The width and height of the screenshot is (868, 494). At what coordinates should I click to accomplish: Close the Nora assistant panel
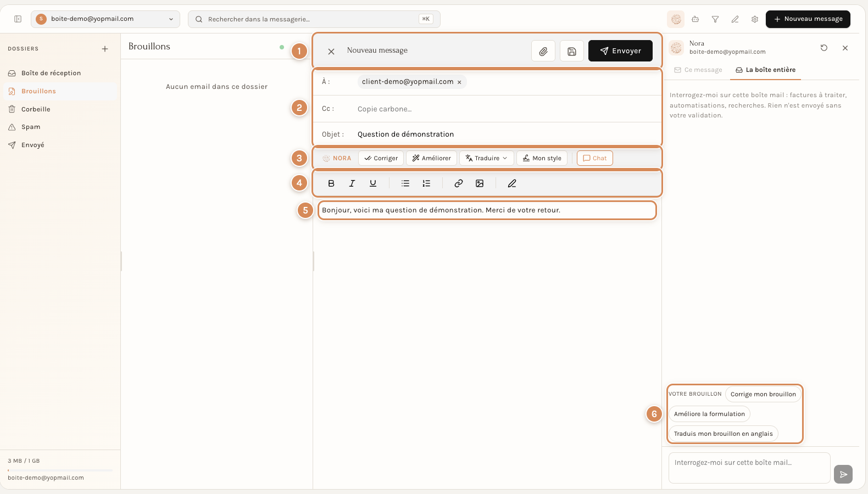pos(845,48)
